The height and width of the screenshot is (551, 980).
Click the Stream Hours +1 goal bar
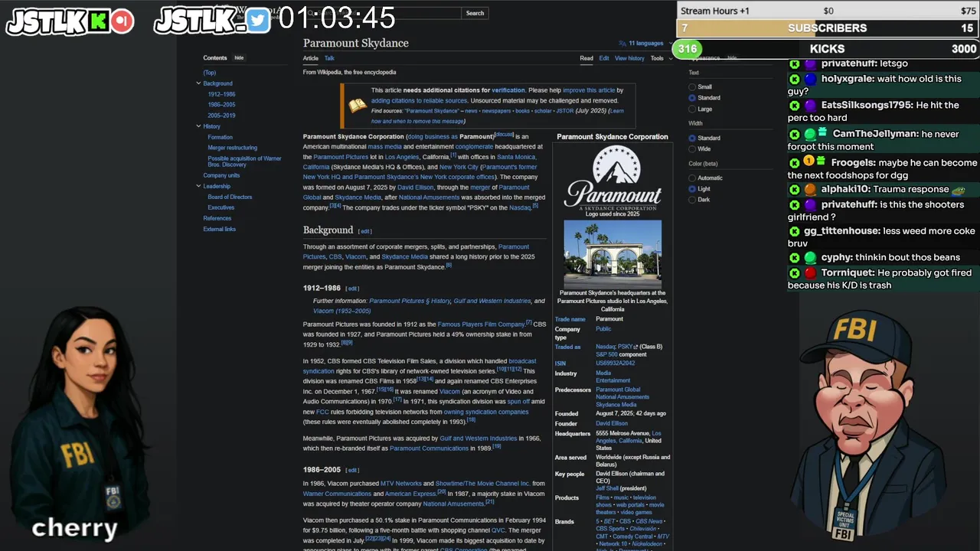[x=828, y=11]
